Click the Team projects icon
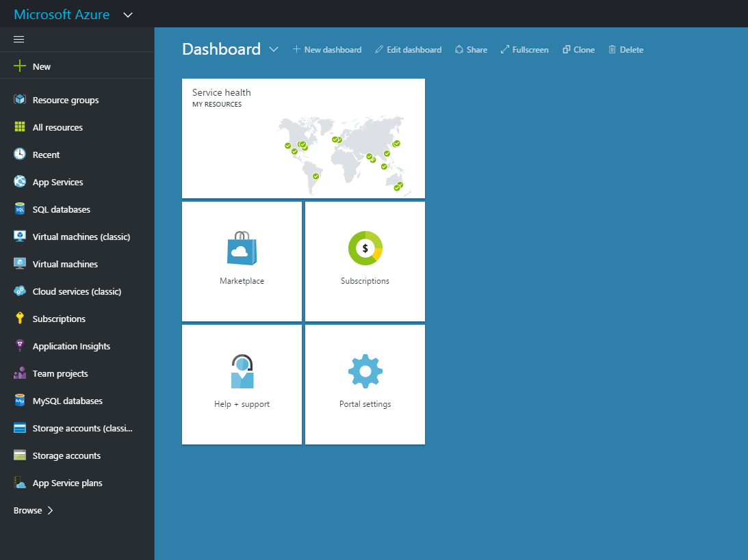 point(20,373)
